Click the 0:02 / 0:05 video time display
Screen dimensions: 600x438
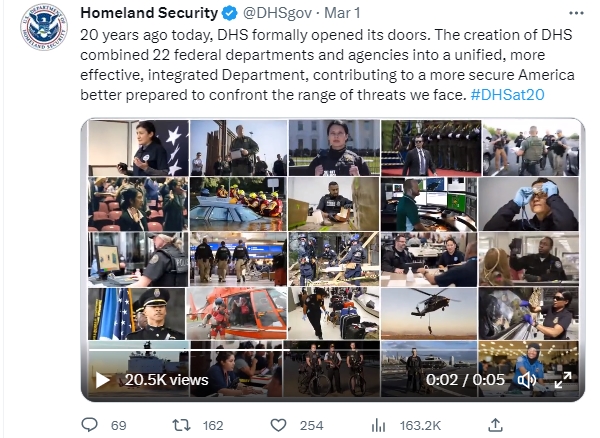tap(465, 380)
